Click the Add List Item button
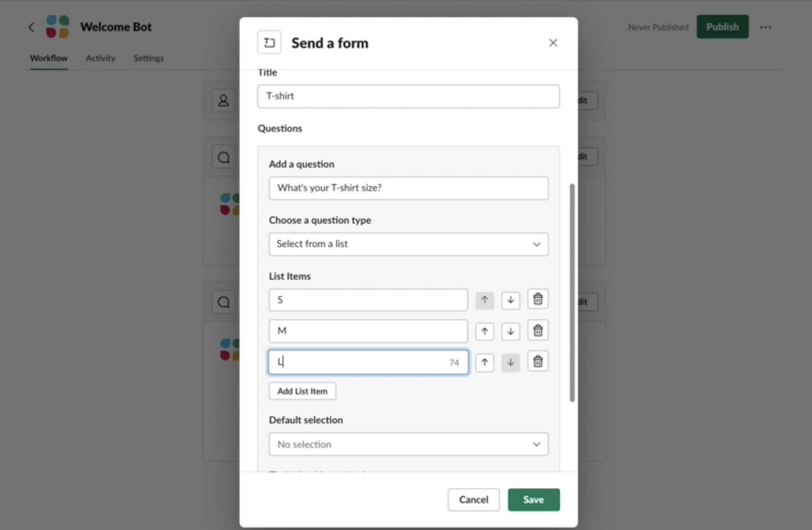This screenshot has height=530, width=812. 302,391
